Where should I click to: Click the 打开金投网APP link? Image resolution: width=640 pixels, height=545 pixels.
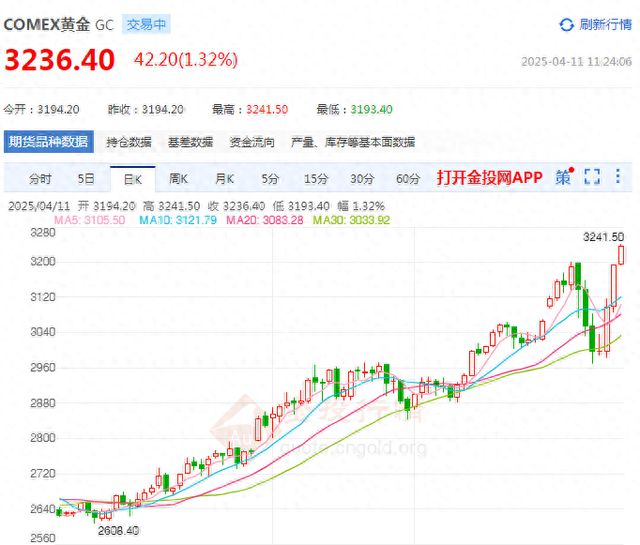[489, 178]
